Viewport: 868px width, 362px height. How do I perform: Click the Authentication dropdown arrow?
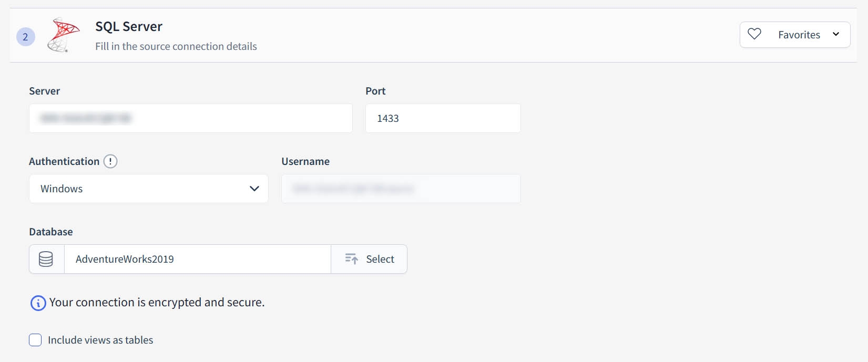254,189
